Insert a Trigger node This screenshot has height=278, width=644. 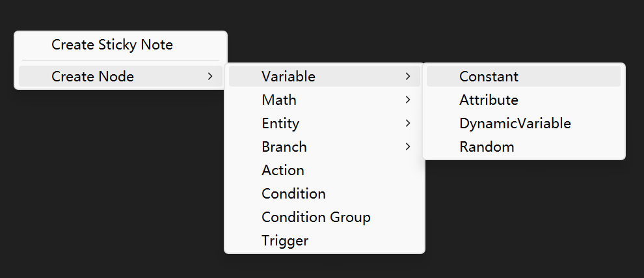tap(285, 240)
